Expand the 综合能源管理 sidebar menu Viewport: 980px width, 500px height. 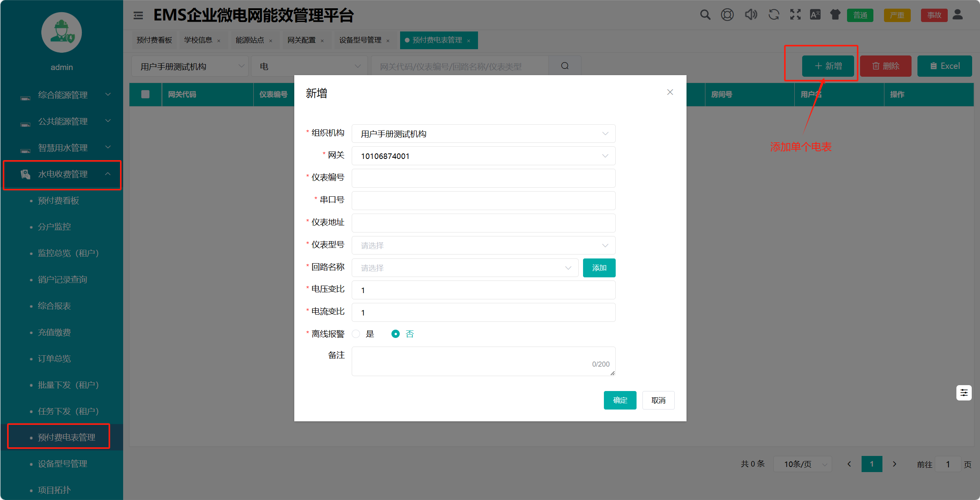63,95
